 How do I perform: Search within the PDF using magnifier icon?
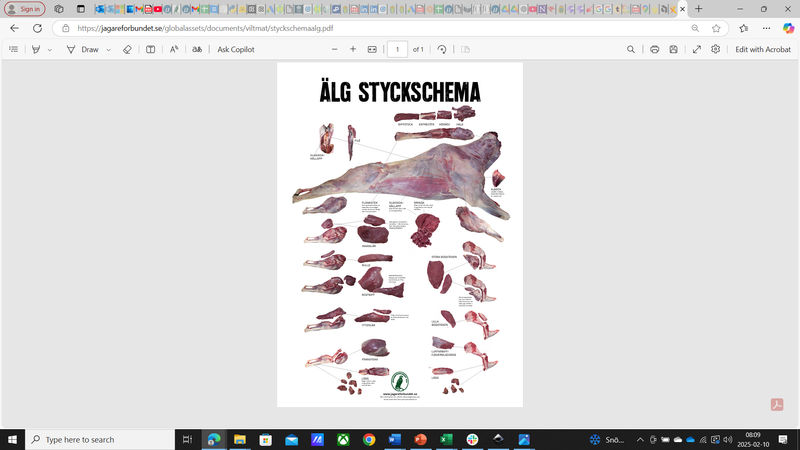631,49
